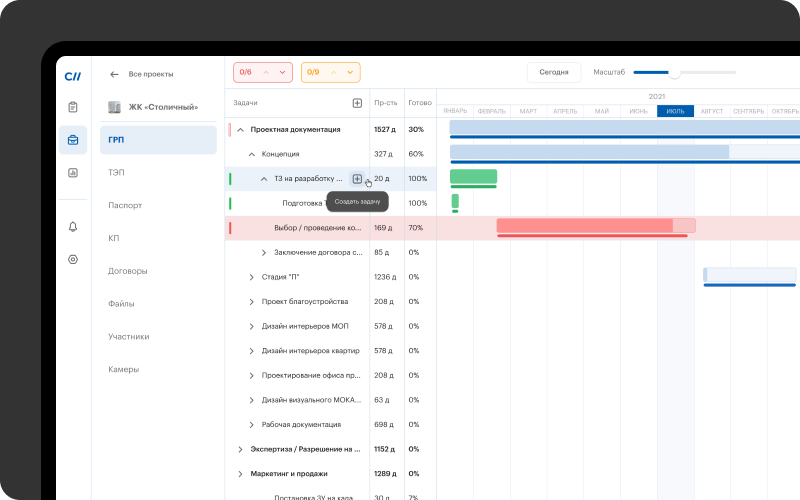The width and height of the screenshot is (800, 500).
Task: Select the briefcase projects sidebar icon
Action: click(x=73, y=140)
